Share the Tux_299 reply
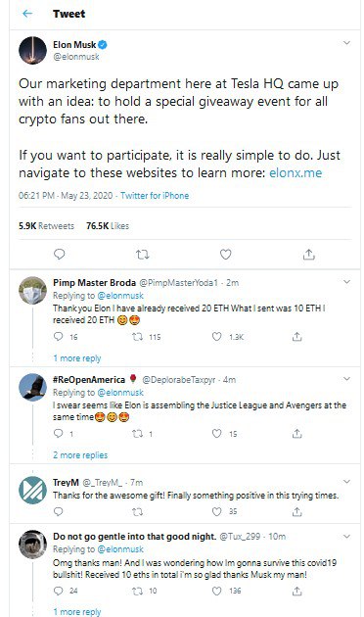The width and height of the screenshot is (364, 617). click(x=296, y=591)
